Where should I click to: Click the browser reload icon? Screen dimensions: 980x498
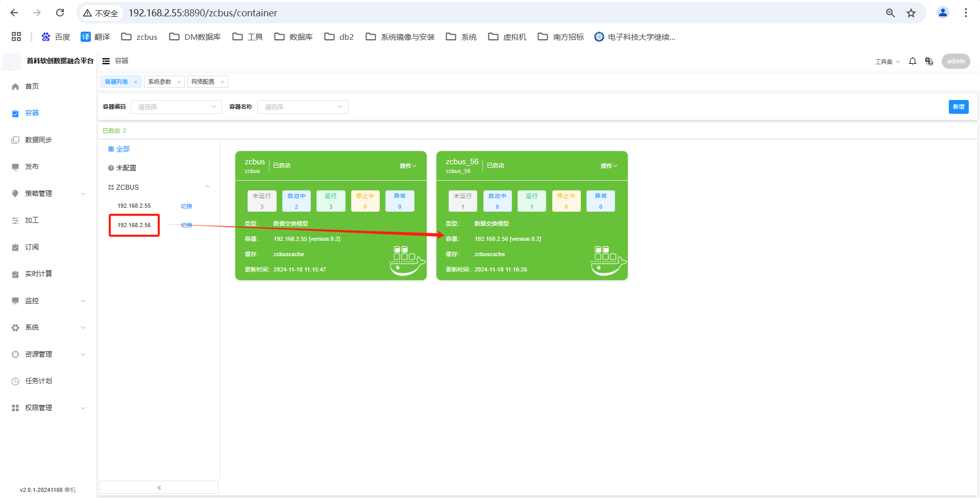tap(60, 13)
